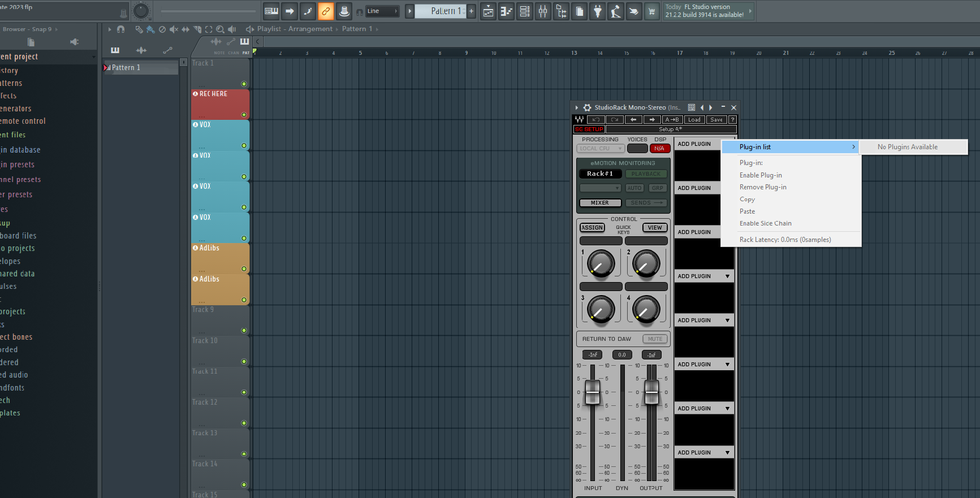The width and height of the screenshot is (980, 498).
Task: Open the Playlist view from the top toolbar
Action: tap(489, 11)
